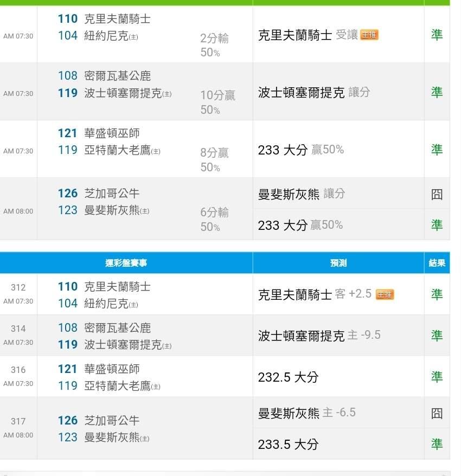Image resolution: width=461 pixels, height=476 pixels.
Task: Click game number 317
Action: (18, 421)
